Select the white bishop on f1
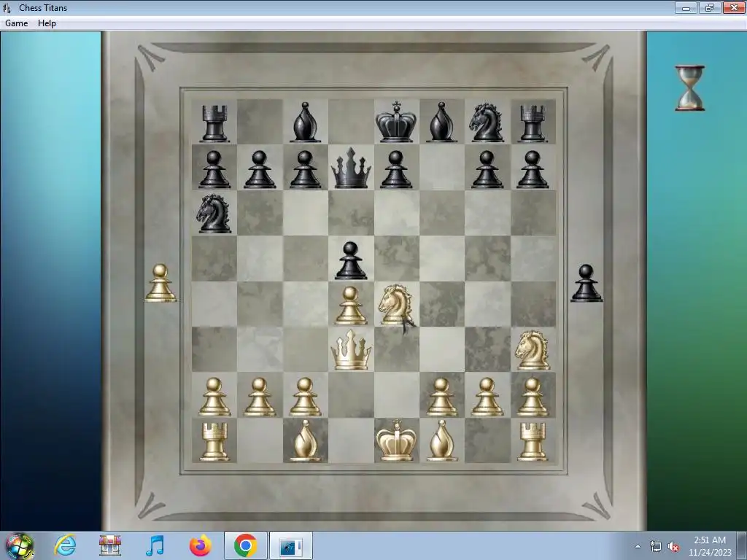This screenshot has width=747, height=560. 441,441
